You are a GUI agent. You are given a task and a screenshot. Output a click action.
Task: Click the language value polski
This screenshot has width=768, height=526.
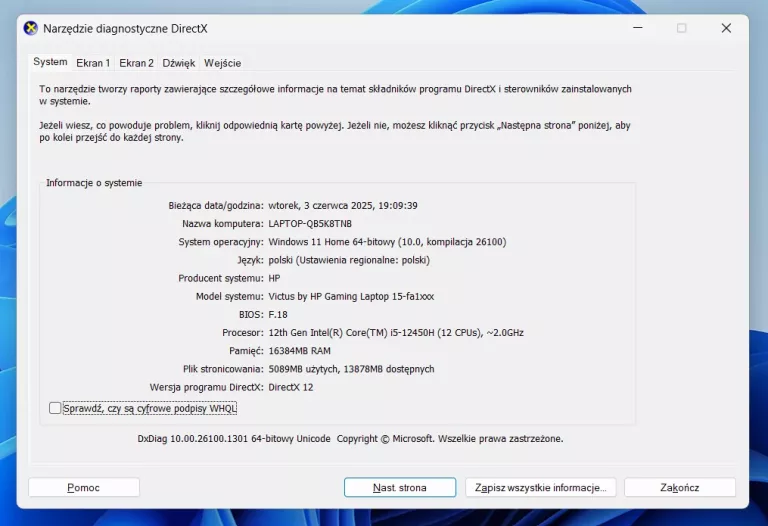pos(349,260)
